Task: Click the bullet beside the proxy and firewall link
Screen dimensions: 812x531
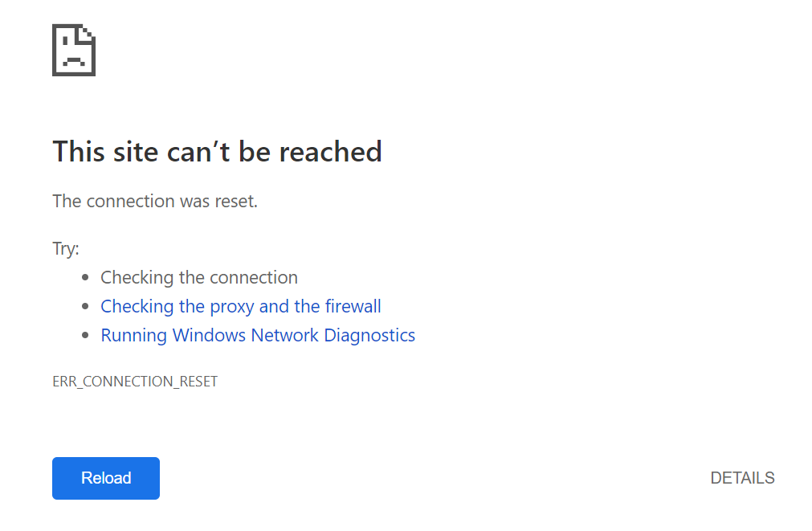Action: (x=87, y=307)
